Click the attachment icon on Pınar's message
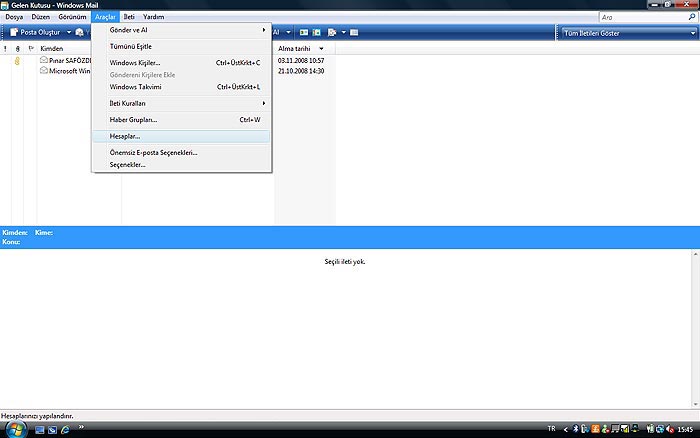 pos(17,61)
